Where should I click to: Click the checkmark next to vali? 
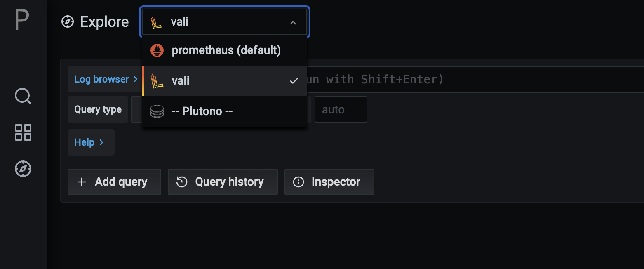(294, 81)
